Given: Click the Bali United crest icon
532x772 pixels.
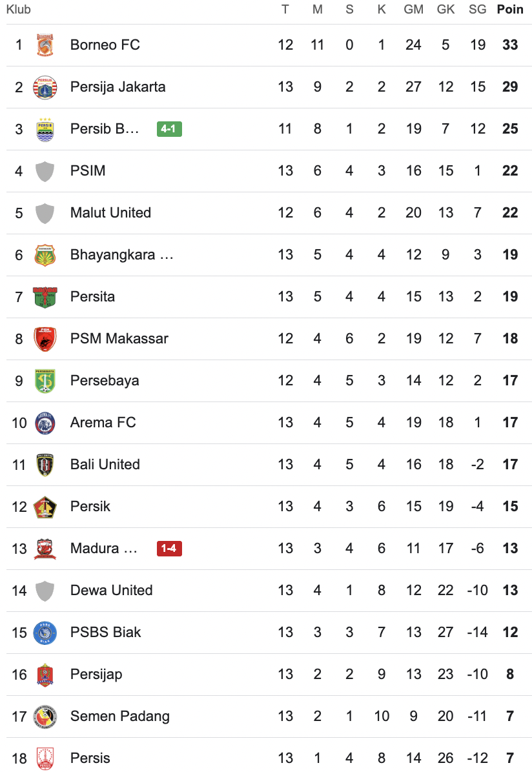Looking at the screenshot, I should click(45, 465).
